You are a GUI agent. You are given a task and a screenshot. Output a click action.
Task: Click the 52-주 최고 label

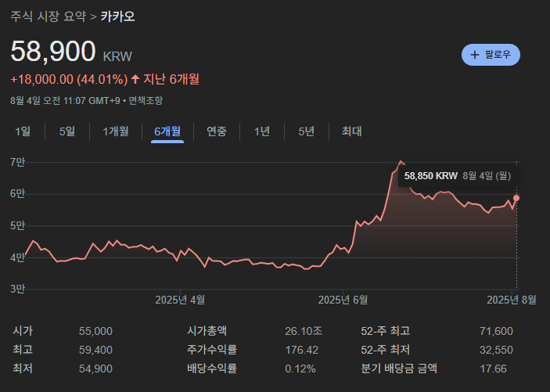pos(386,331)
